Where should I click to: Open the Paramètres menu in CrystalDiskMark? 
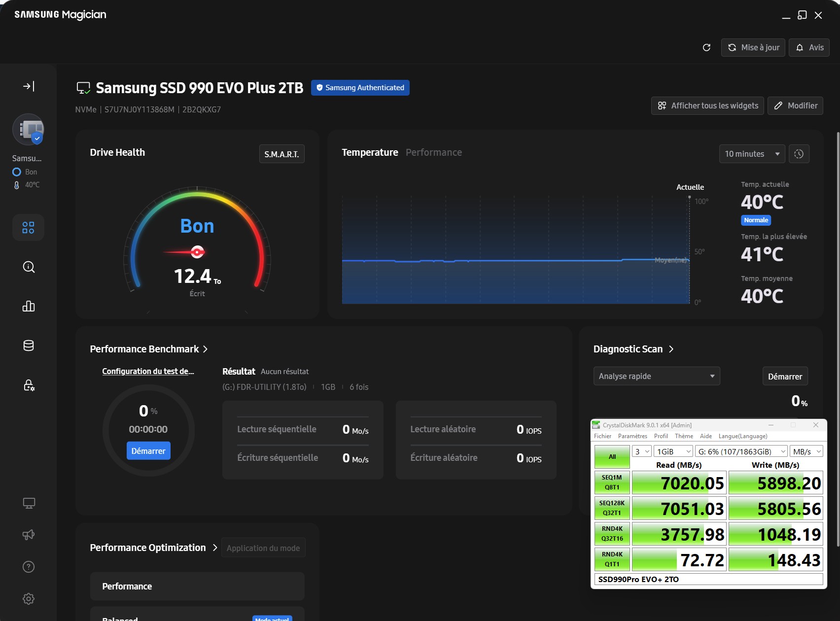coord(632,436)
